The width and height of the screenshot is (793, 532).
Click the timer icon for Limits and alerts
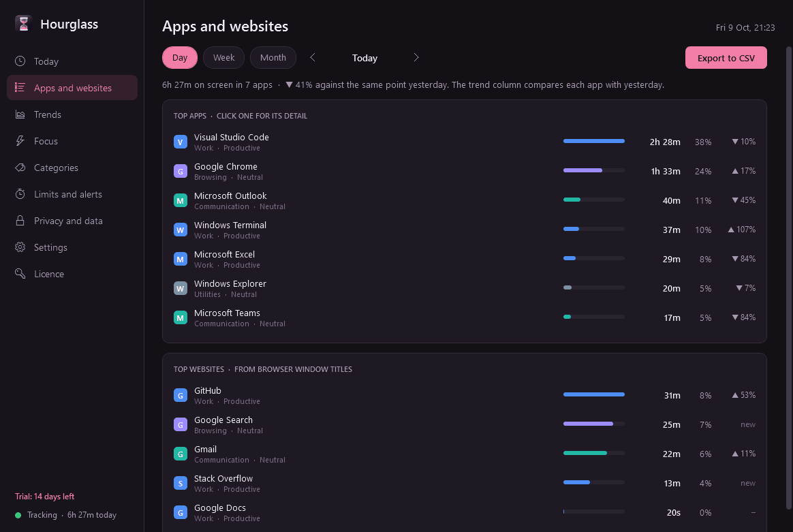20,194
